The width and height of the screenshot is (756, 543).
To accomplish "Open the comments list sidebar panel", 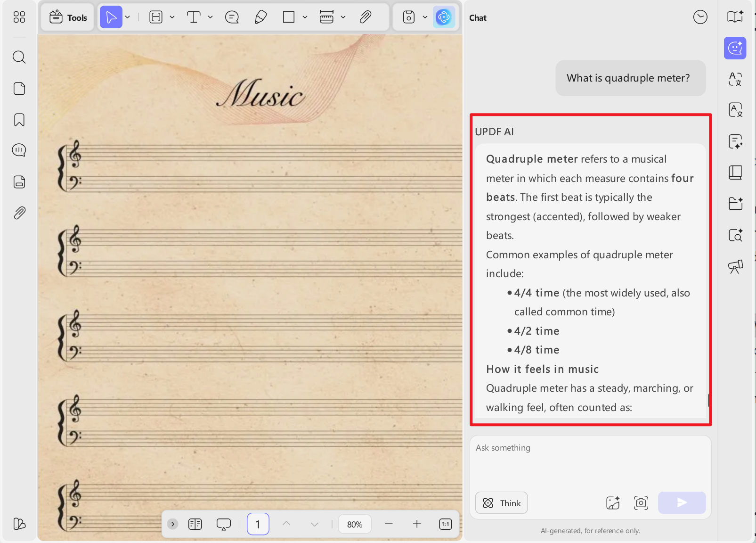I will [x=19, y=150].
